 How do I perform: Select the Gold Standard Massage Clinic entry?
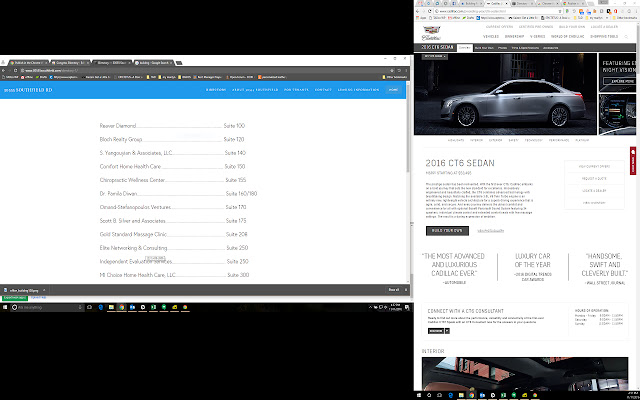pyautogui.click(x=173, y=234)
